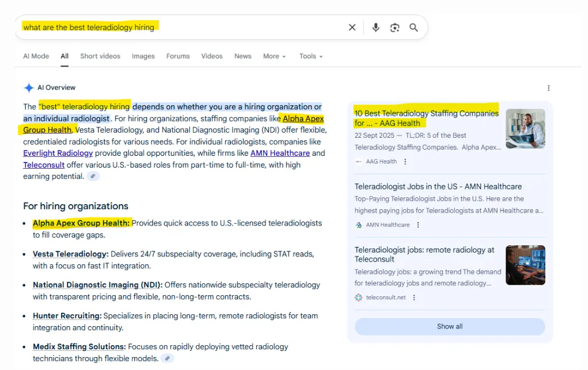Click the AAG Health favicon
The height and width of the screenshot is (370, 588).
(x=358, y=161)
